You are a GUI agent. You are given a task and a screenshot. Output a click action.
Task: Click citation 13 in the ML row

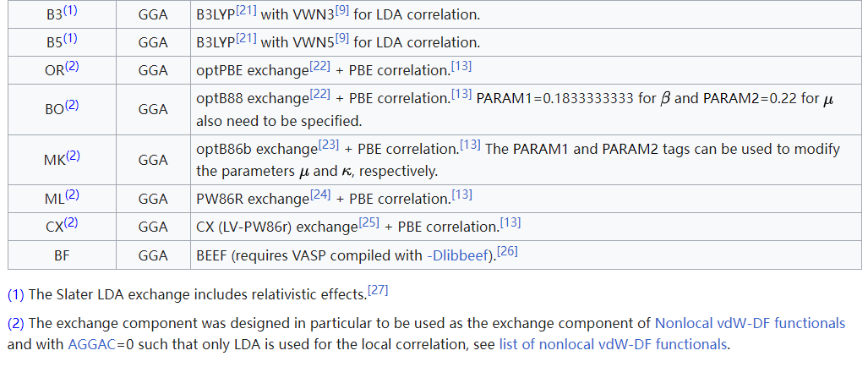pyautogui.click(x=461, y=194)
